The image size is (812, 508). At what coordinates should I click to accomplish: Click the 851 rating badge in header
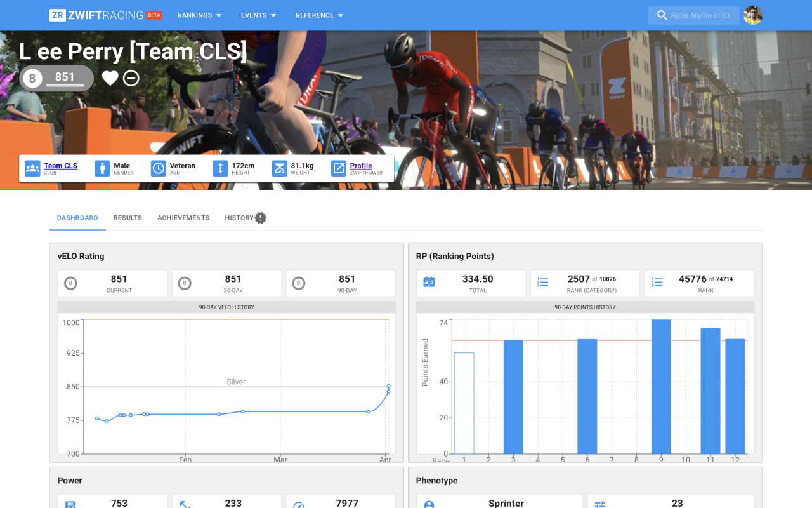click(x=56, y=78)
